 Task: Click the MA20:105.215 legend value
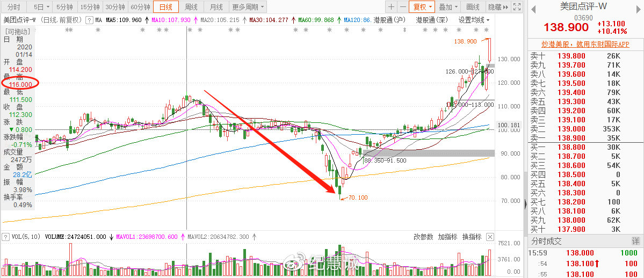pos(220,20)
